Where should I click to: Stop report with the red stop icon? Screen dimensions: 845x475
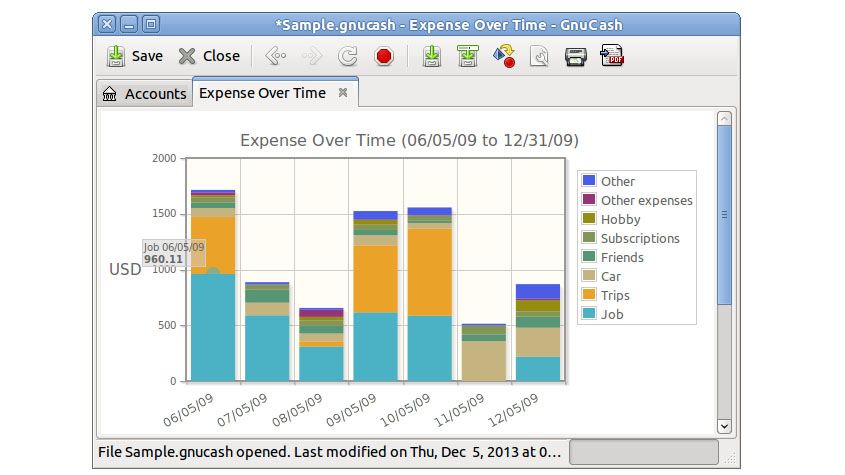pyautogui.click(x=384, y=56)
